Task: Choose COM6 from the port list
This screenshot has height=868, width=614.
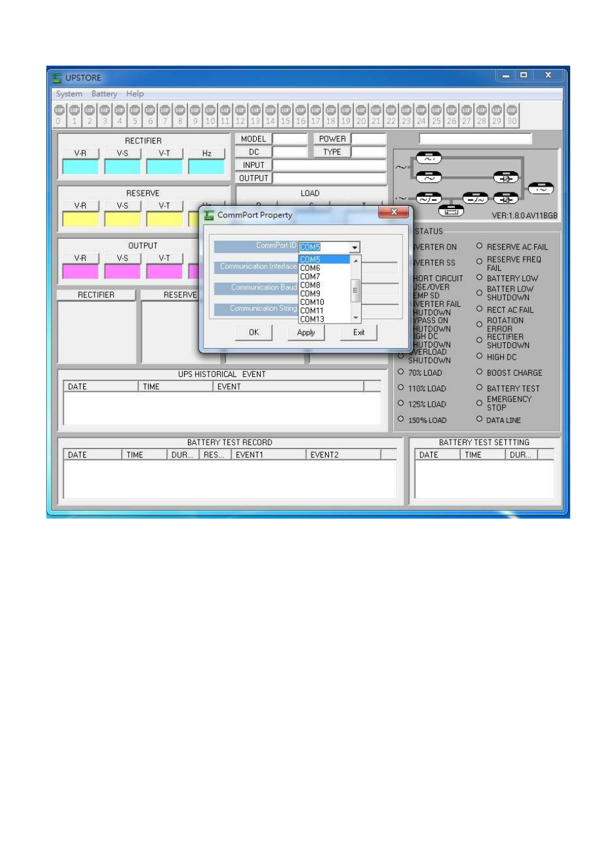Action: click(324, 268)
